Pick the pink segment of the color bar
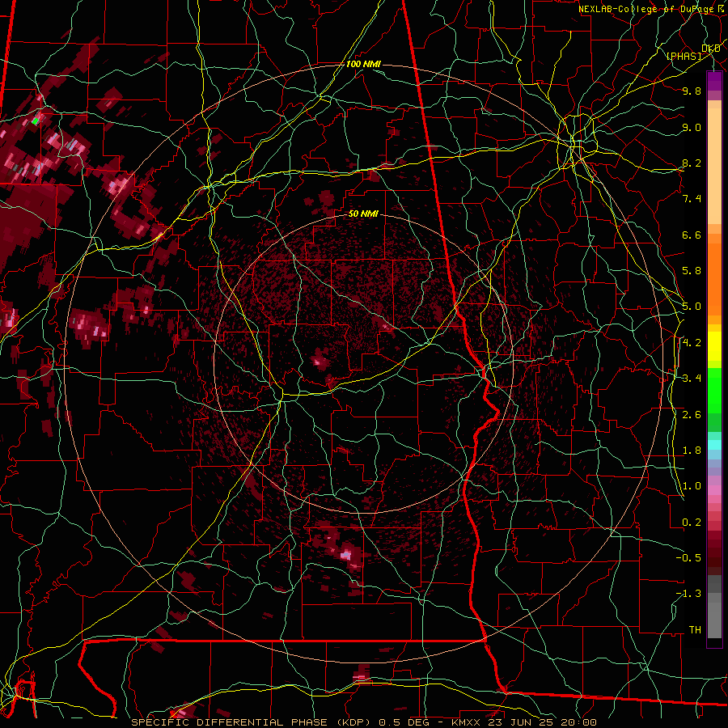Screen dimensions: 728x728 [x=714, y=490]
